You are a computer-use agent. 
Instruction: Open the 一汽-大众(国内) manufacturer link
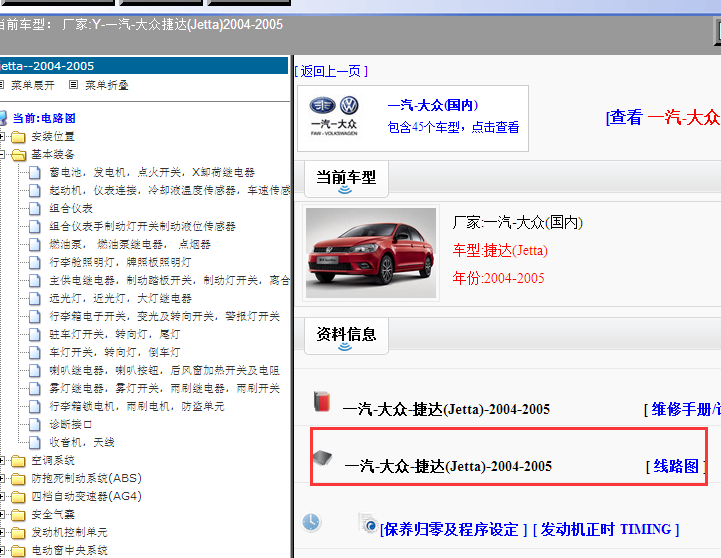coord(433,105)
